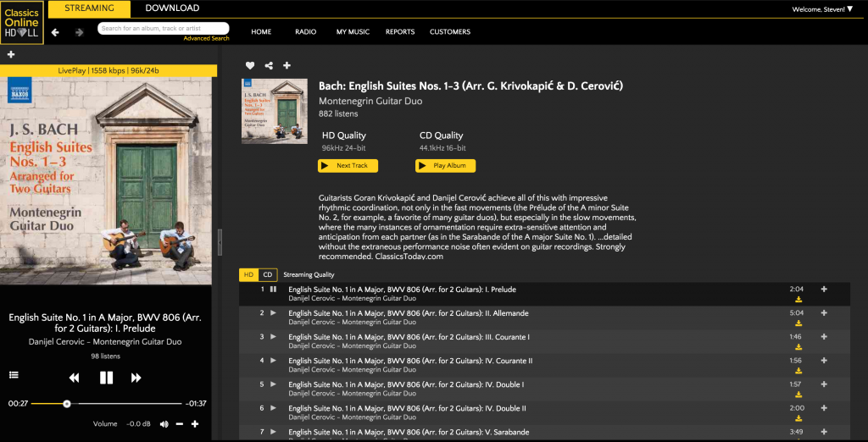Play track 2 Allemande
The width and height of the screenshot is (868, 442).
tap(273, 312)
